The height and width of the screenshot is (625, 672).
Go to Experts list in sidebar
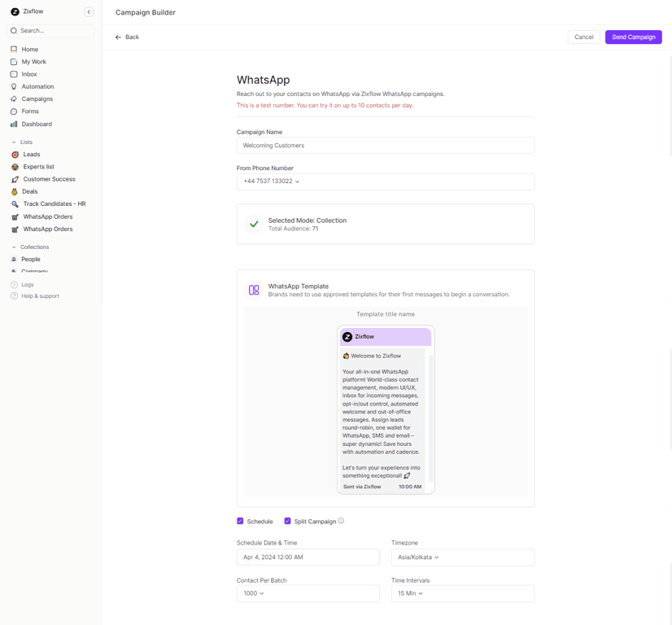point(38,167)
